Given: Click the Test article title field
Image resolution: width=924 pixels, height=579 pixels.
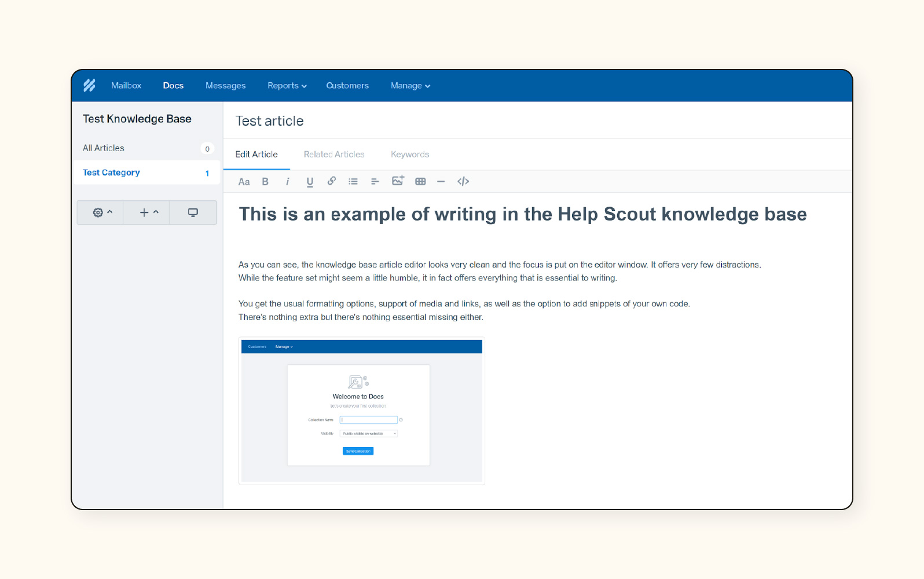Looking at the screenshot, I should point(270,121).
